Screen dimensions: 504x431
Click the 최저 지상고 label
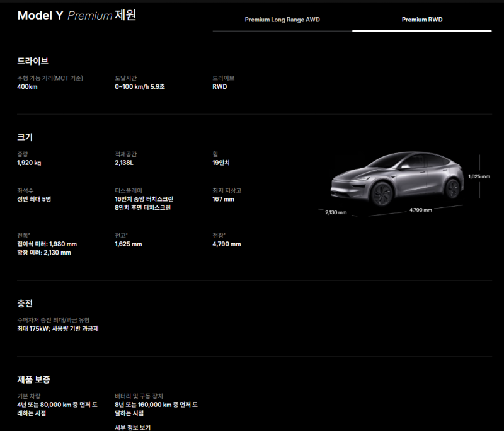227,190
